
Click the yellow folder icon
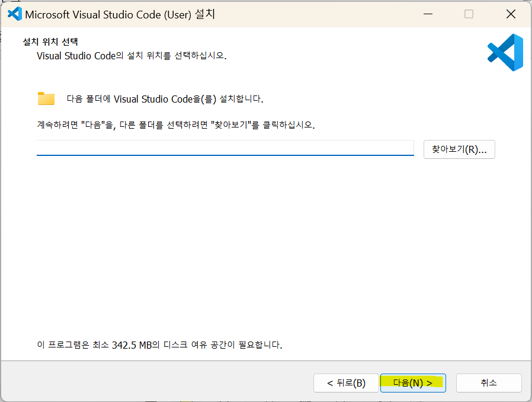tap(46, 98)
